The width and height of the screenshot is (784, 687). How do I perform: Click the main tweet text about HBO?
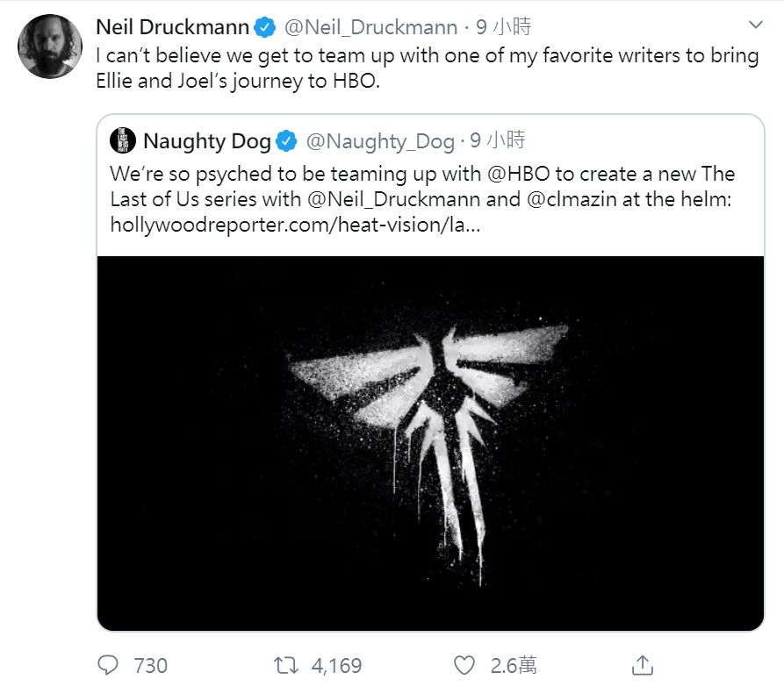pos(427,67)
